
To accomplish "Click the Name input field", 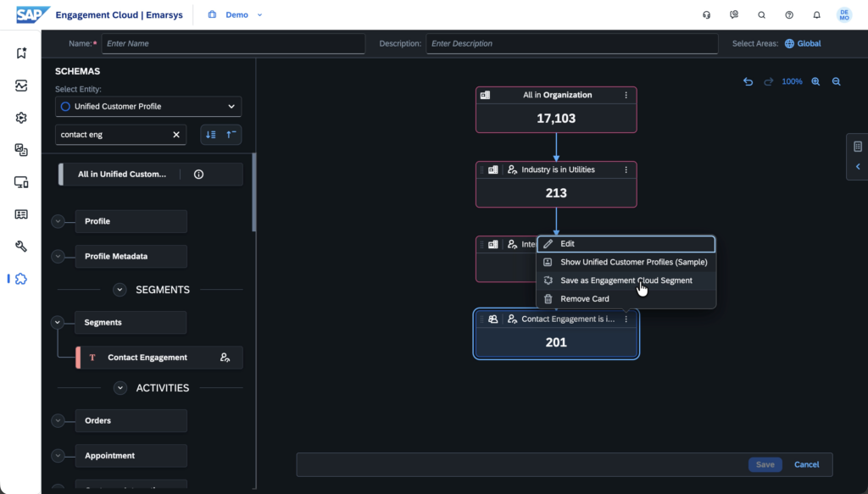I will click(x=233, y=44).
